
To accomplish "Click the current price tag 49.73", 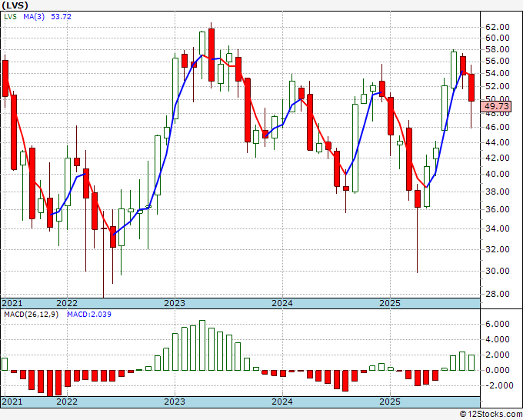I will [497, 106].
